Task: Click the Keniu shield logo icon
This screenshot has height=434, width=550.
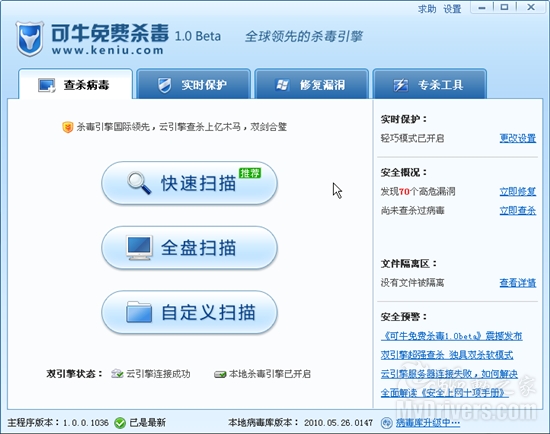Action: (30, 39)
